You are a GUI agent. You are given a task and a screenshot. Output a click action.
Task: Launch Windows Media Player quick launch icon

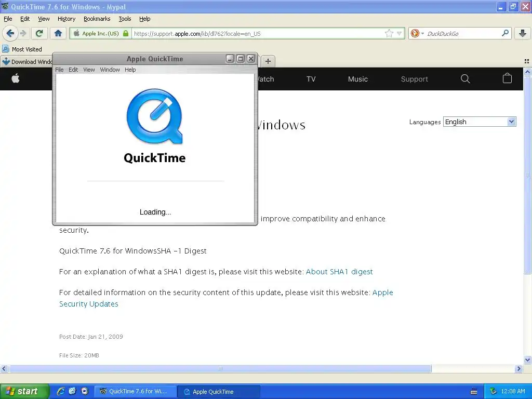tap(85, 391)
